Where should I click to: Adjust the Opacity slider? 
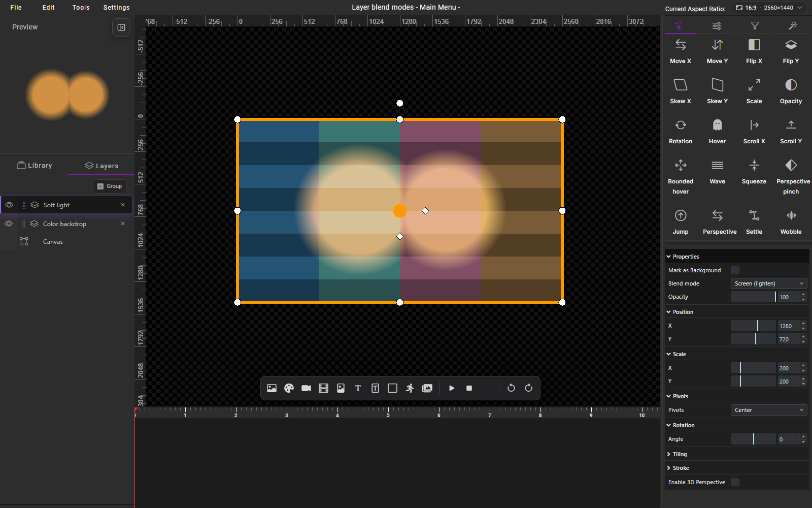(x=753, y=297)
